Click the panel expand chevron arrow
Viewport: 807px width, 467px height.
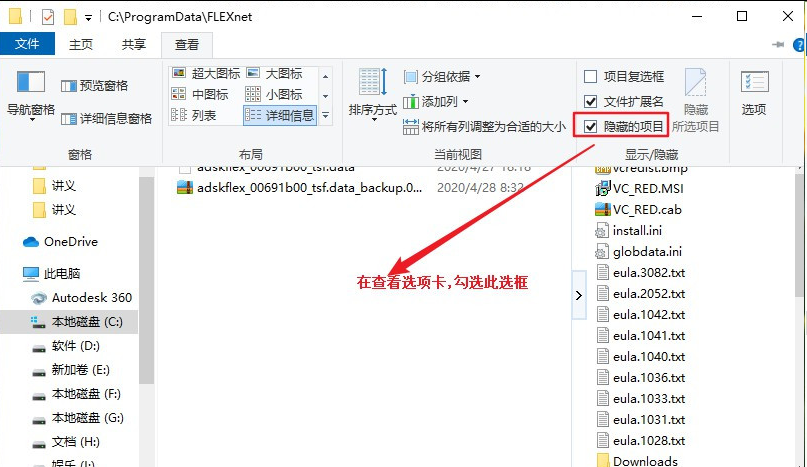pos(579,296)
